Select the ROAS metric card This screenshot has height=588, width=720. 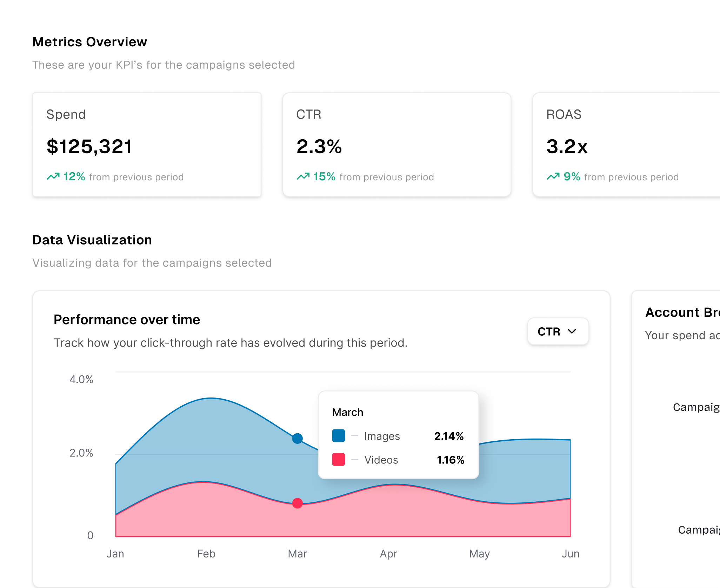(x=626, y=145)
